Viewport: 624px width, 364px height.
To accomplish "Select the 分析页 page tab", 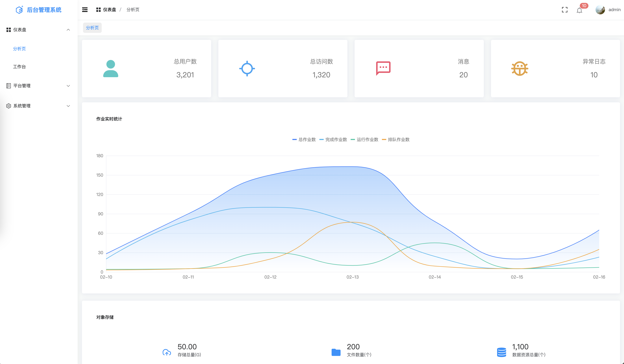I will coord(92,28).
